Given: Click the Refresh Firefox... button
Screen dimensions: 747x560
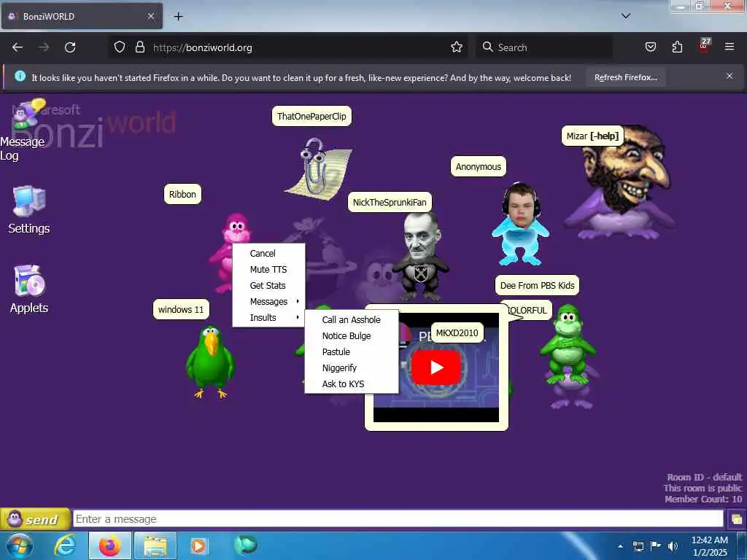Looking at the screenshot, I should coord(625,77).
